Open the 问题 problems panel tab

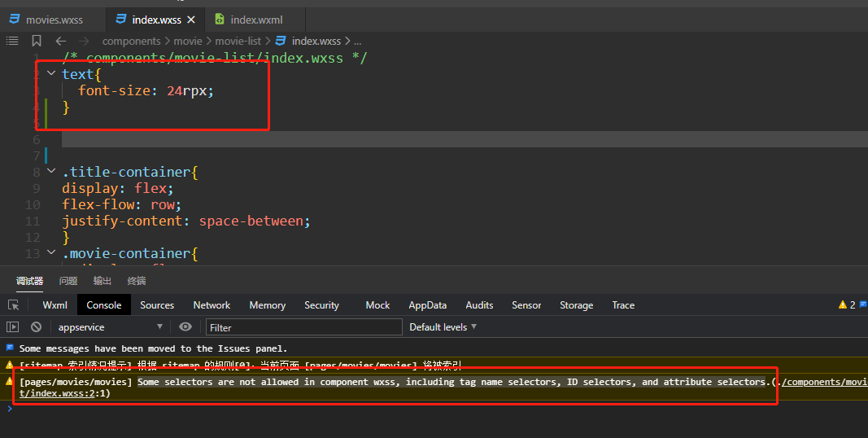point(68,281)
